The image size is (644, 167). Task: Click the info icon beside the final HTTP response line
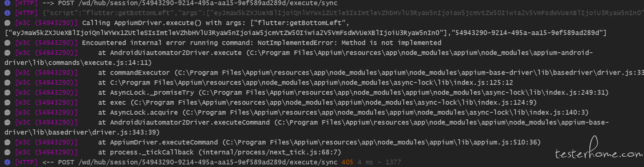7,162
